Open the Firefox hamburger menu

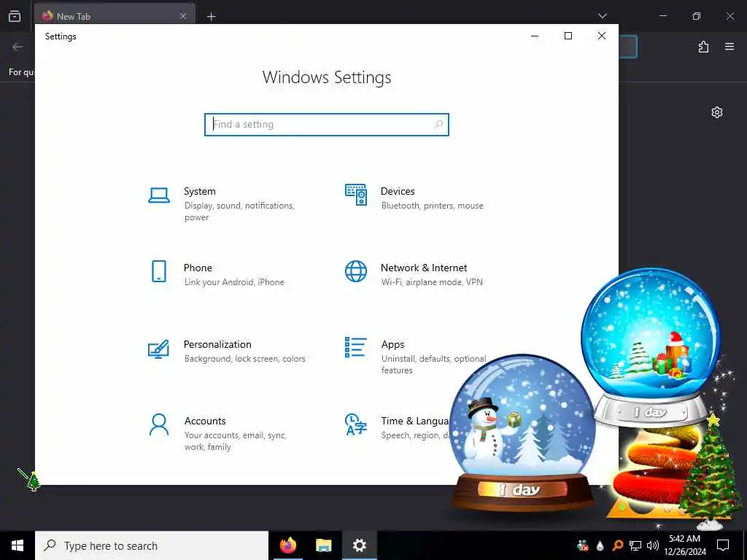click(729, 47)
